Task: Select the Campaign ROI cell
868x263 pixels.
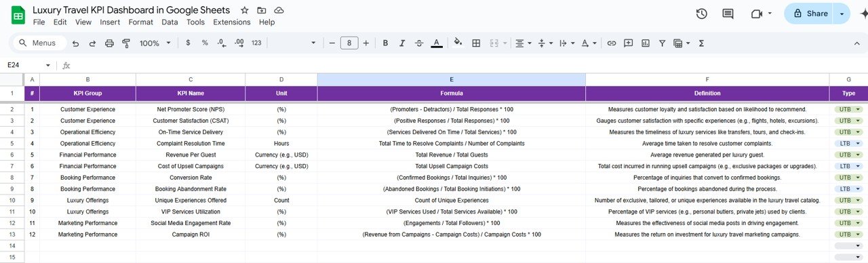Action: tap(191, 235)
